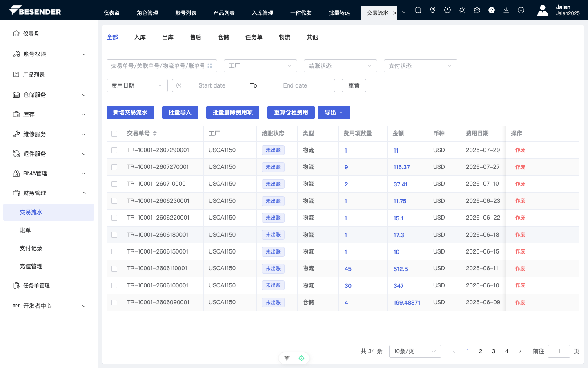
Task: Open the 10条/页 page size dropdown
Action: pos(415,351)
